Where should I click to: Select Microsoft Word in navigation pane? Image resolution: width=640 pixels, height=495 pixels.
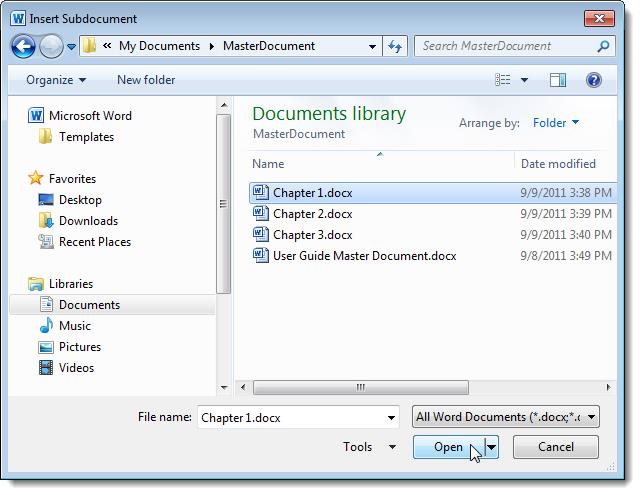[x=80, y=115]
